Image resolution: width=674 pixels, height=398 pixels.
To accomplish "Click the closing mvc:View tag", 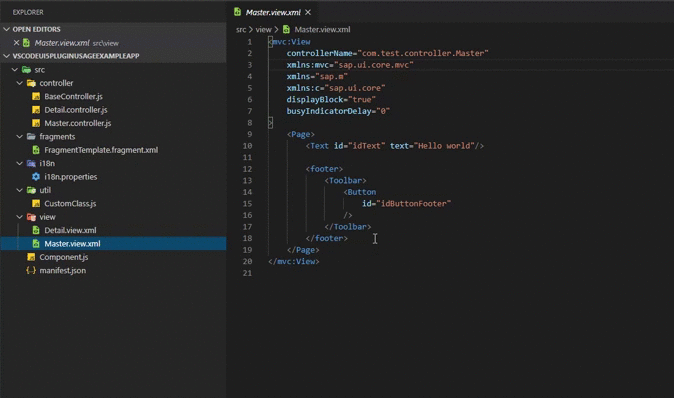I will point(294,261).
